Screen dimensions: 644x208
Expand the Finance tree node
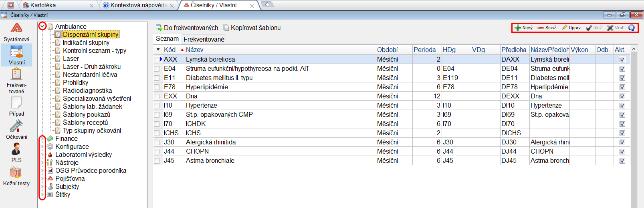[x=42, y=139]
